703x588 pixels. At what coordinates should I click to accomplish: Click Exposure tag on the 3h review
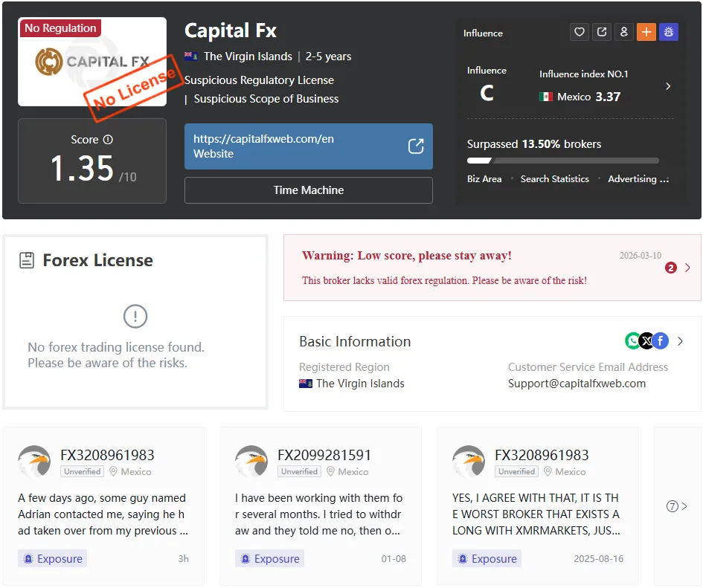tap(53, 558)
